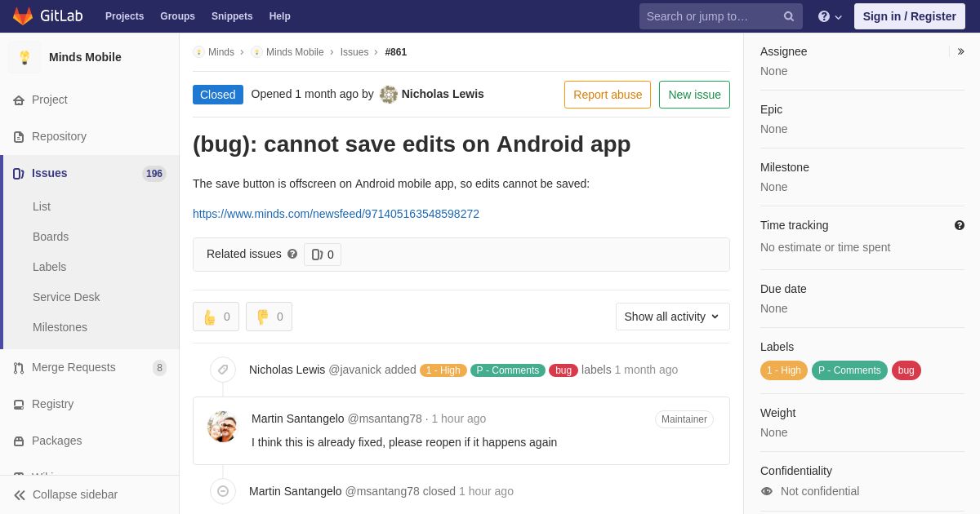Click the Minds Mobile lightbulb avatar
The image size is (980, 514).
pyautogui.click(x=24, y=57)
